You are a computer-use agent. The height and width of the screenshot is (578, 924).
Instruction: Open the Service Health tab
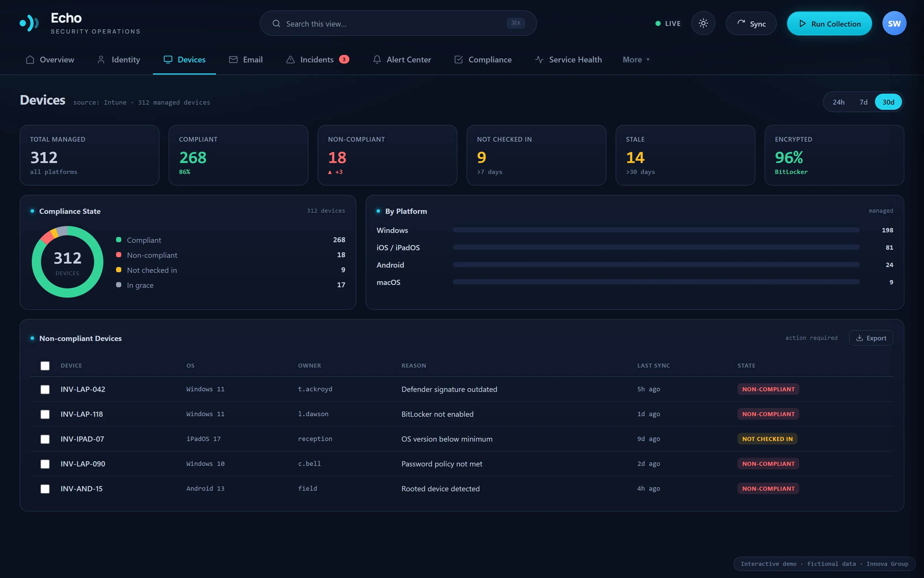pos(568,60)
